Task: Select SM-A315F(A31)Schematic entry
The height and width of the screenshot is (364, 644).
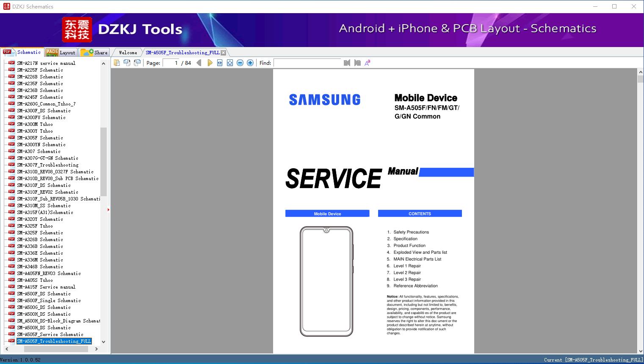Action: pyautogui.click(x=45, y=212)
